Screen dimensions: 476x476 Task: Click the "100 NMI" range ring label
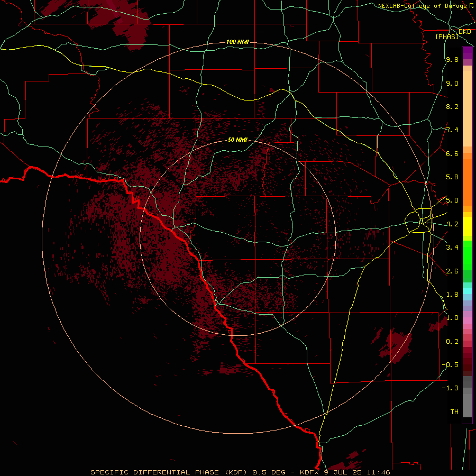click(237, 42)
